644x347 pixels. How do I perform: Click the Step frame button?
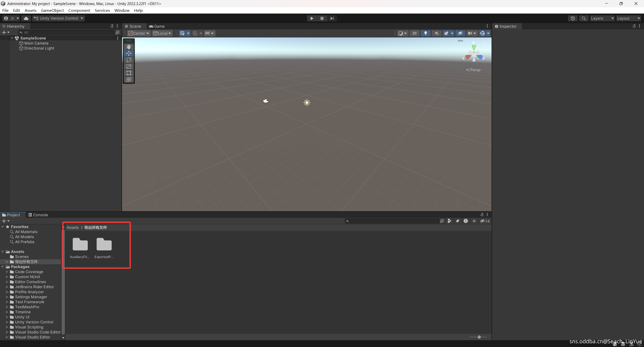332,18
